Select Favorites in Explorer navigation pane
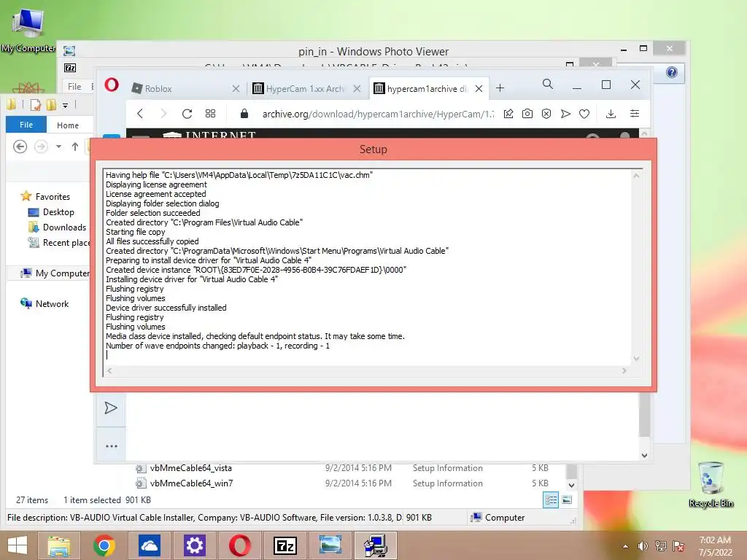The height and width of the screenshot is (560, 747). tap(46, 197)
